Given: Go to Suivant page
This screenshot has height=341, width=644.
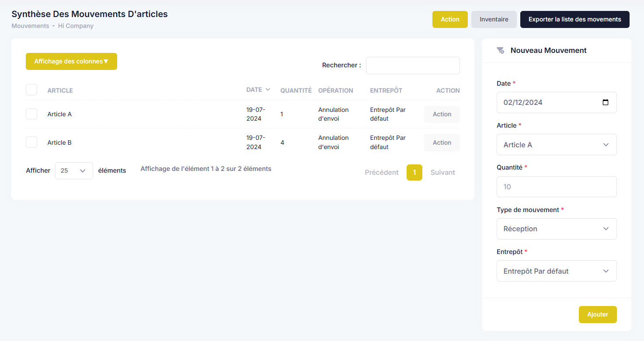Looking at the screenshot, I should pyautogui.click(x=443, y=172).
